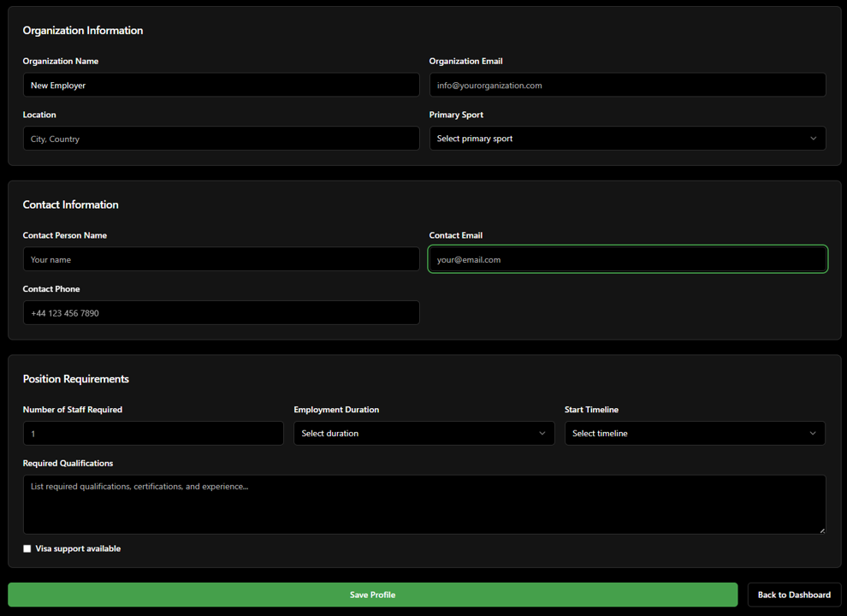Click the Primary Sport chevron arrow
Image resolution: width=847 pixels, height=616 pixels.
pyautogui.click(x=813, y=139)
